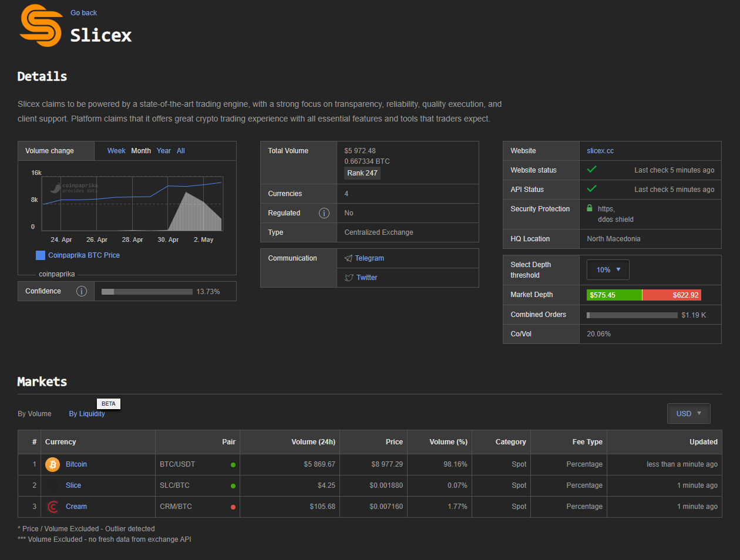Click the volume change chart area
740x560 pixels.
[132, 203]
